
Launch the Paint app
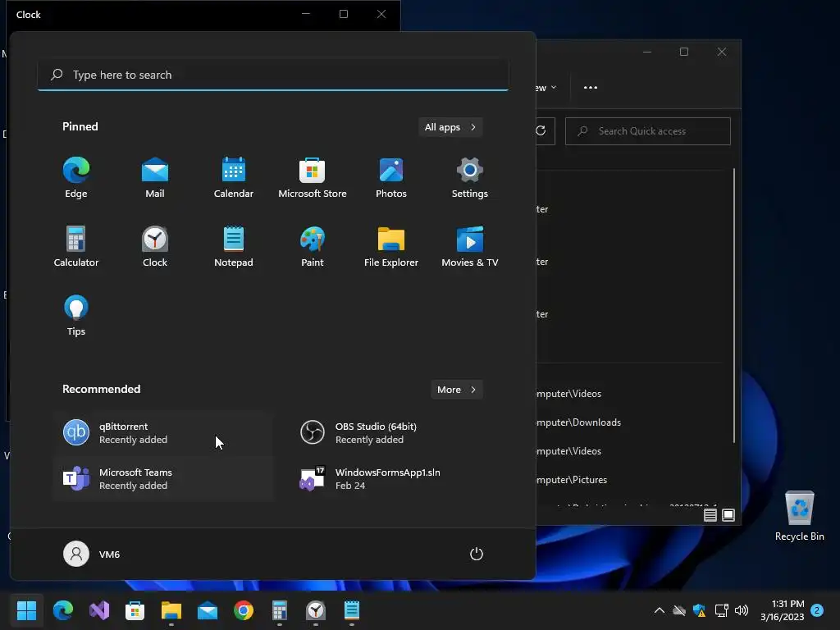[x=313, y=247]
